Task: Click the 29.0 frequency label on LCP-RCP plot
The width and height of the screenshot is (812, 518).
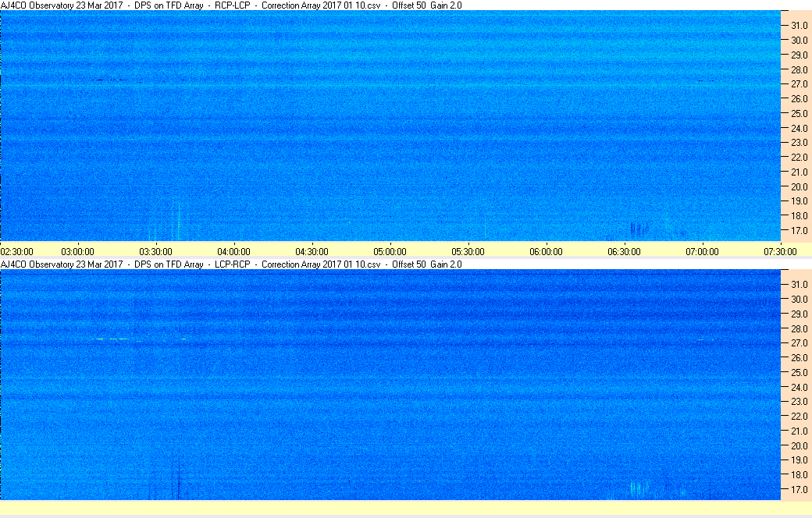Action: (x=799, y=314)
